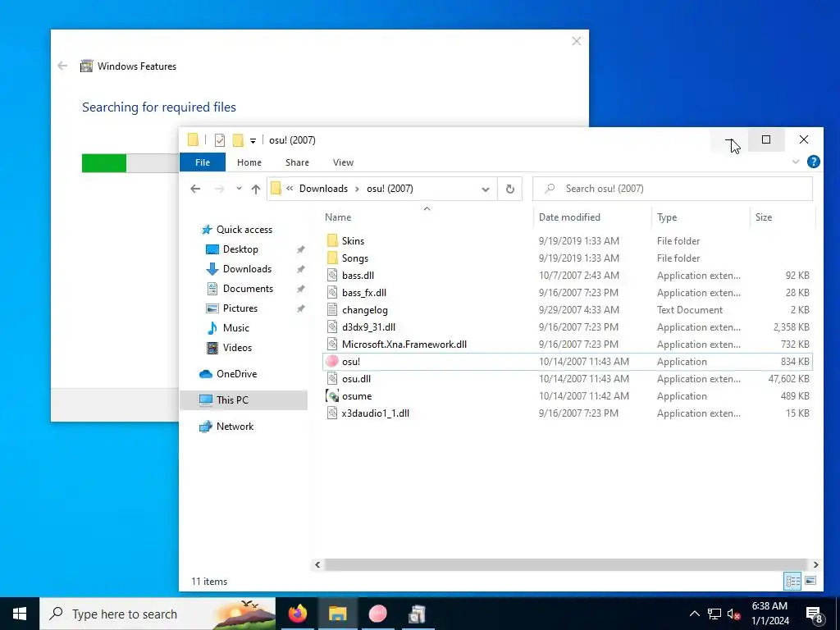This screenshot has height=630, width=840.
Task: Click the muted volume tray icon
Action: [x=734, y=614]
